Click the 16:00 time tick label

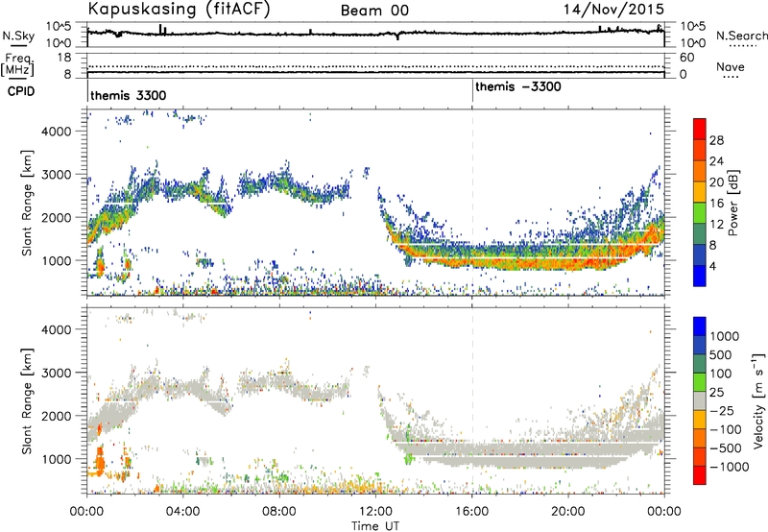pyautogui.click(x=471, y=512)
